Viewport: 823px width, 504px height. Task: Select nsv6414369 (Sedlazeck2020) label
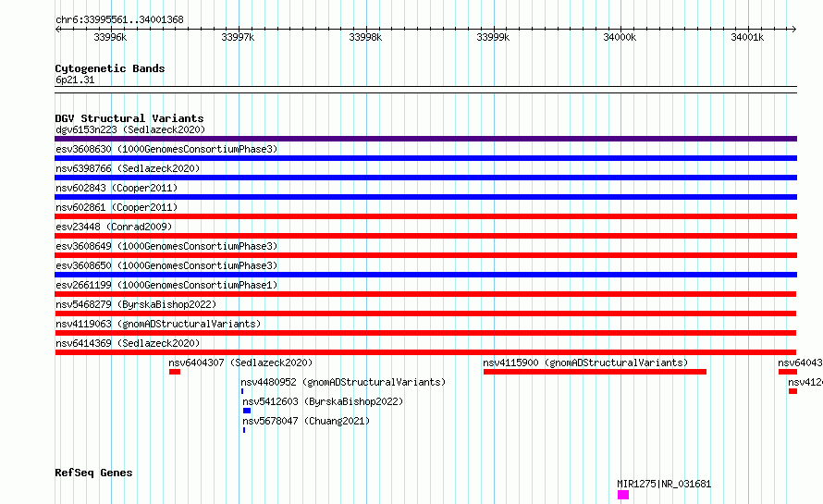(x=128, y=343)
